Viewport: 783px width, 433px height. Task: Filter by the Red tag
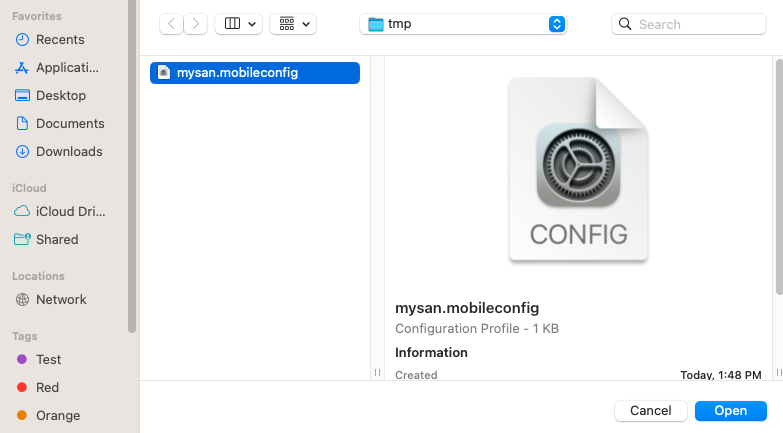point(38,387)
